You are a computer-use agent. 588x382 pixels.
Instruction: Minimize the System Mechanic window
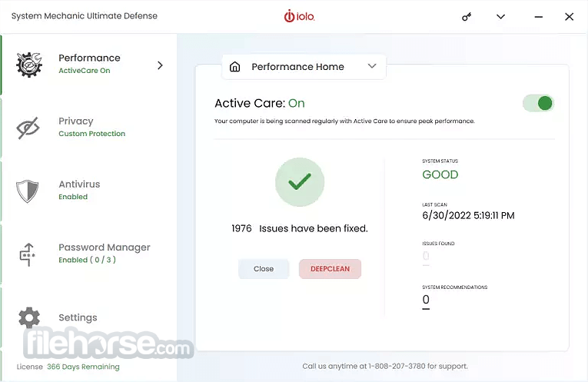539,17
